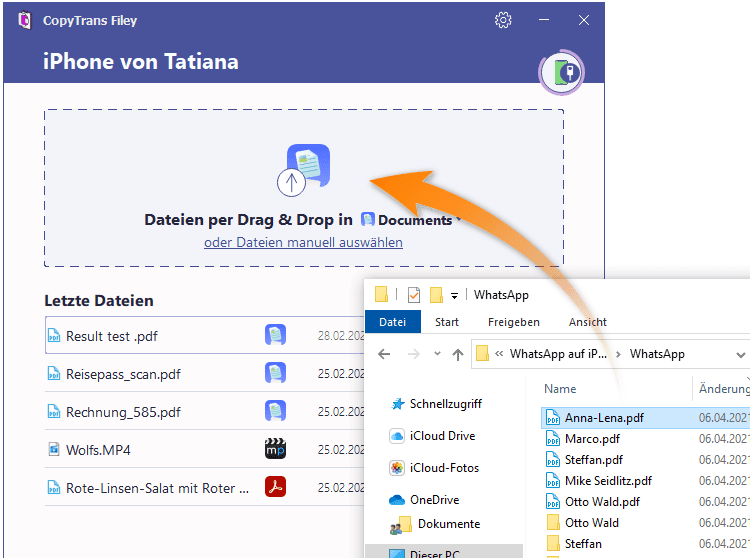Click Documents app icon beside Rechnung_585.pdf

[x=276, y=411]
